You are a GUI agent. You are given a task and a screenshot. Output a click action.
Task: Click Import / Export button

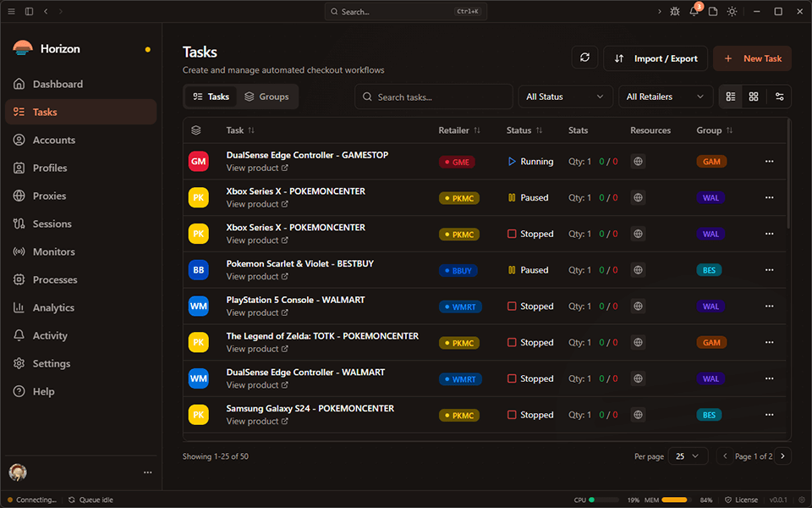(655, 58)
